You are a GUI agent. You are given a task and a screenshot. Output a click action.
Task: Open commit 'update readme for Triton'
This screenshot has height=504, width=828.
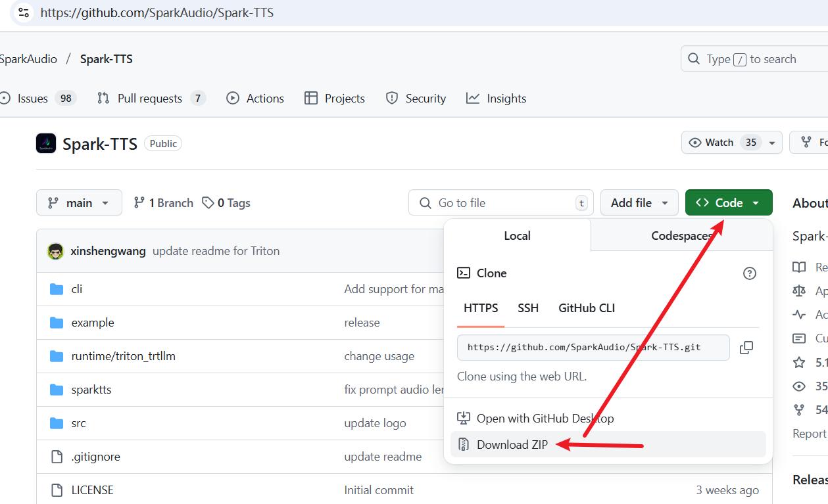coord(216,251)
